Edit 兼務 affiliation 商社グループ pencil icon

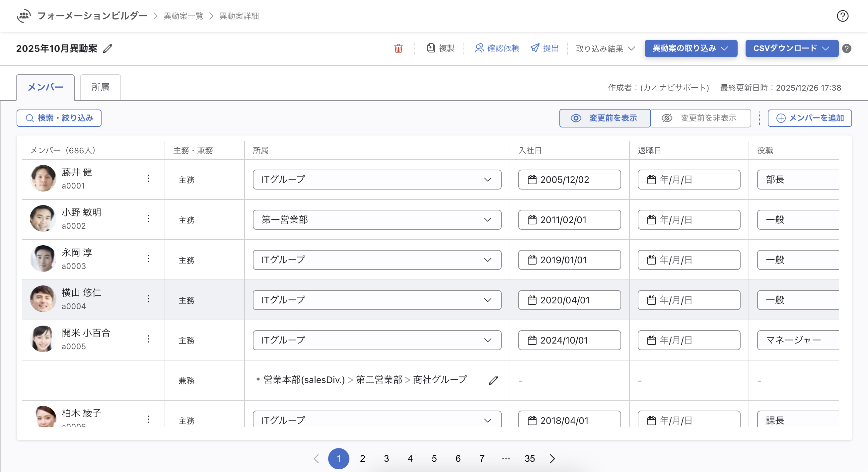[x=493, y=380]
